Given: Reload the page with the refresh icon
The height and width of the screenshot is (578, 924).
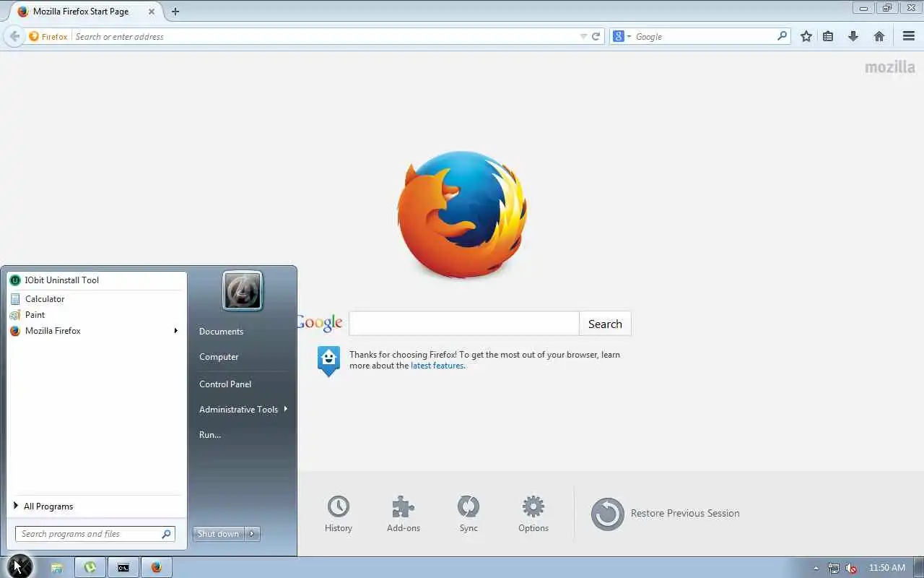Looking at the screenshot, I should tap(596, 36).
